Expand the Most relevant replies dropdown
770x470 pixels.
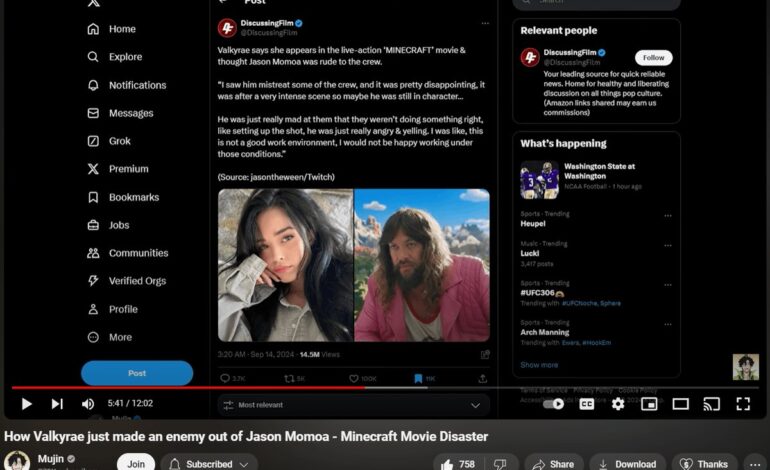pos(354,405)
